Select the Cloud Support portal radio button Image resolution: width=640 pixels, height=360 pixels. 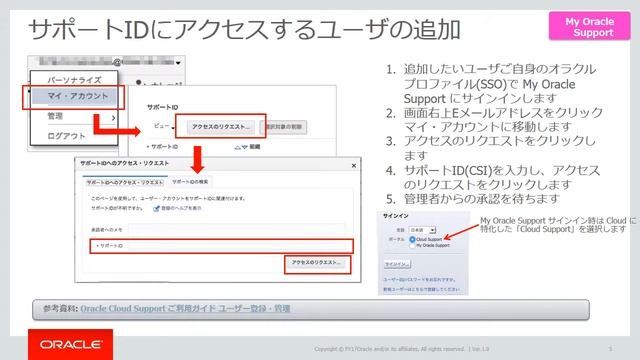point(412,240)
